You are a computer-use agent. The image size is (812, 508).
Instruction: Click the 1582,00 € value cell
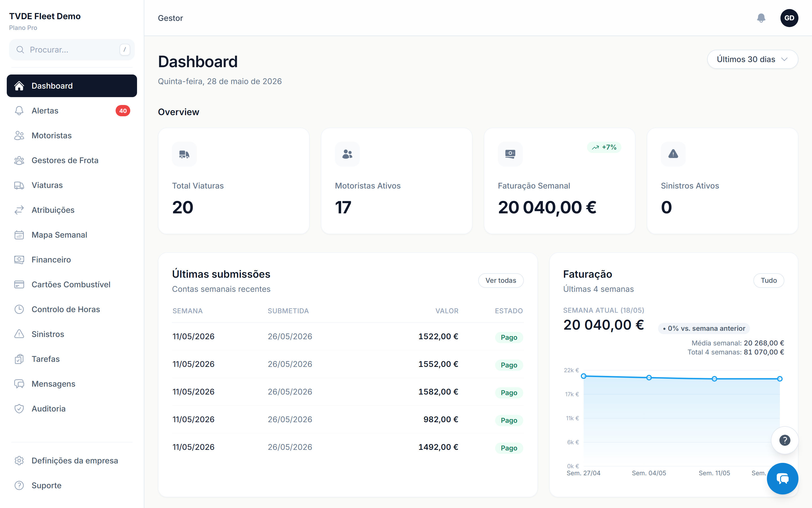pos(438,392)
